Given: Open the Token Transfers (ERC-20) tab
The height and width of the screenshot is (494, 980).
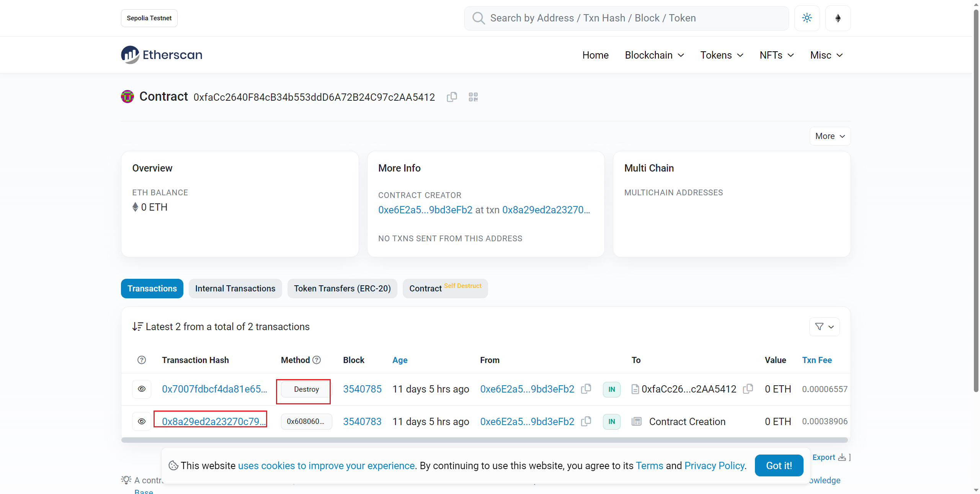Looking at the screenshot, I should point(342,288).
